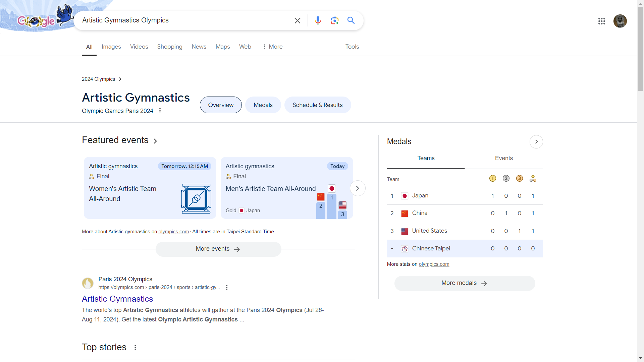This screenshot has width=644, height=362.
Task: Click the Featured events heading
Action: pyautogui.click(x=115, y=140)
